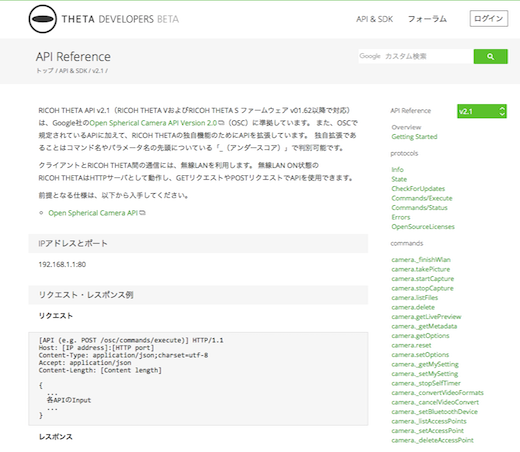
Task: Open camera._convertVideoFormats command
Action: click(x=437, y=393)
